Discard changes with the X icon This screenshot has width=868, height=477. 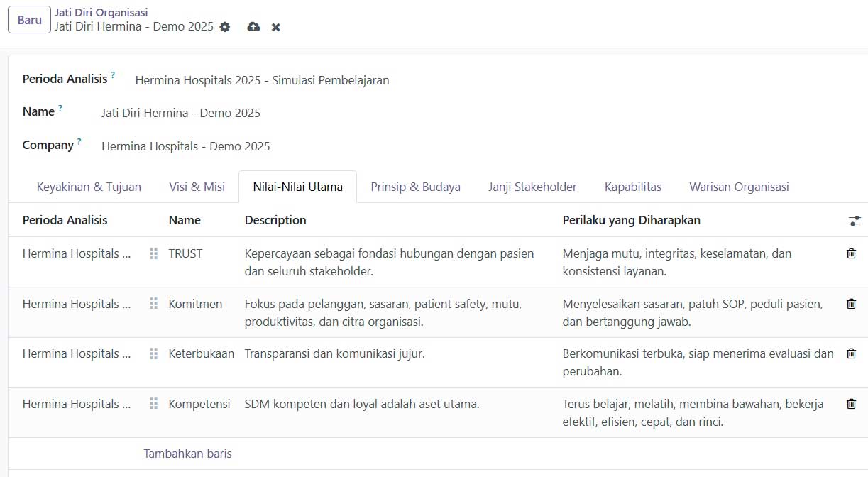tap(276, 27)
